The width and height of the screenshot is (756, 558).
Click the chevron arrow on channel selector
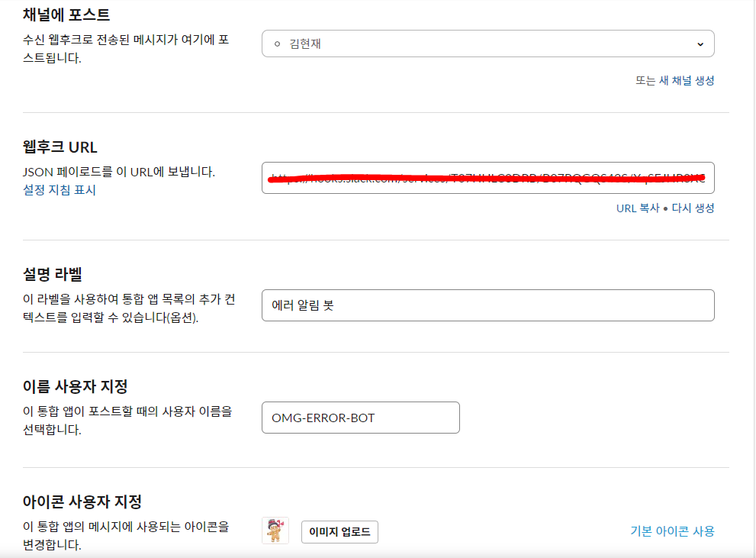pos(700,44)
